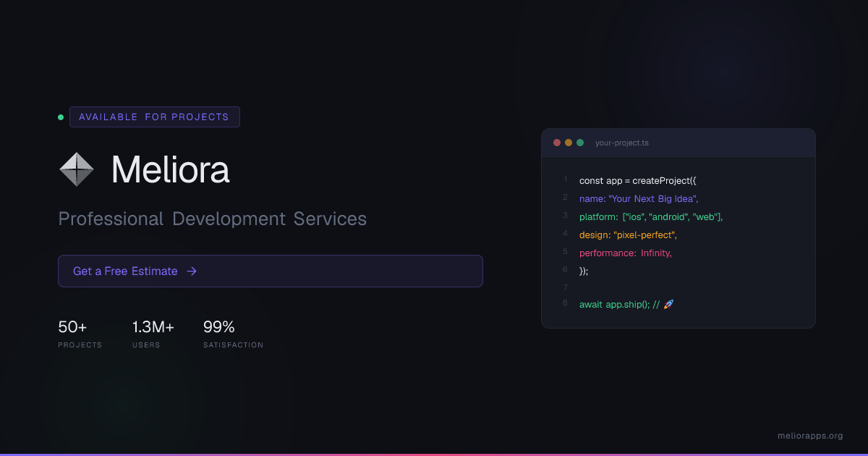The width and height of the screenshot is (868, 456).
Task: Click the green availability status dot
Action: click(x=61, y=117)
